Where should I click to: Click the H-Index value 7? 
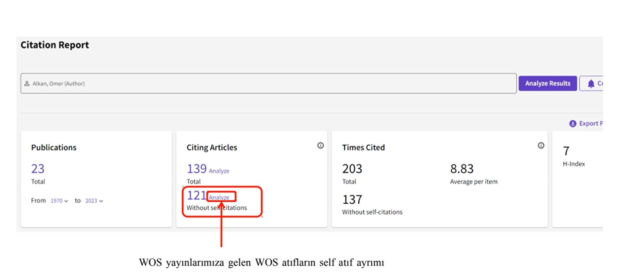click(566, 151)
